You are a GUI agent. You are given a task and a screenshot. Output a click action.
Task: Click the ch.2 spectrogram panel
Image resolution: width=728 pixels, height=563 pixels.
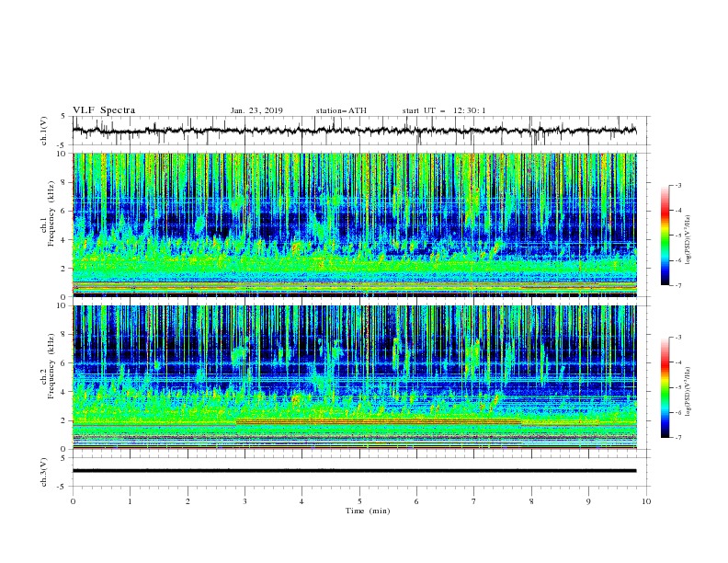point(355,377)
